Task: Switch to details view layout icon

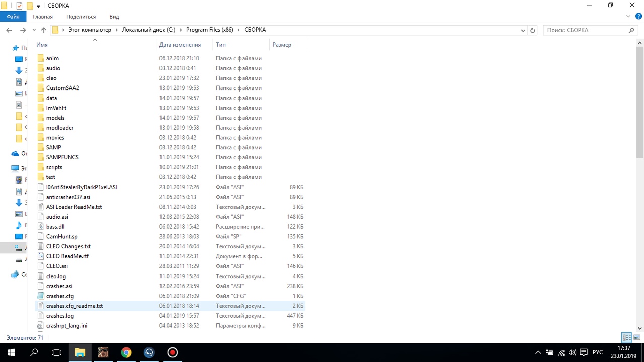Action: (627, 337)
